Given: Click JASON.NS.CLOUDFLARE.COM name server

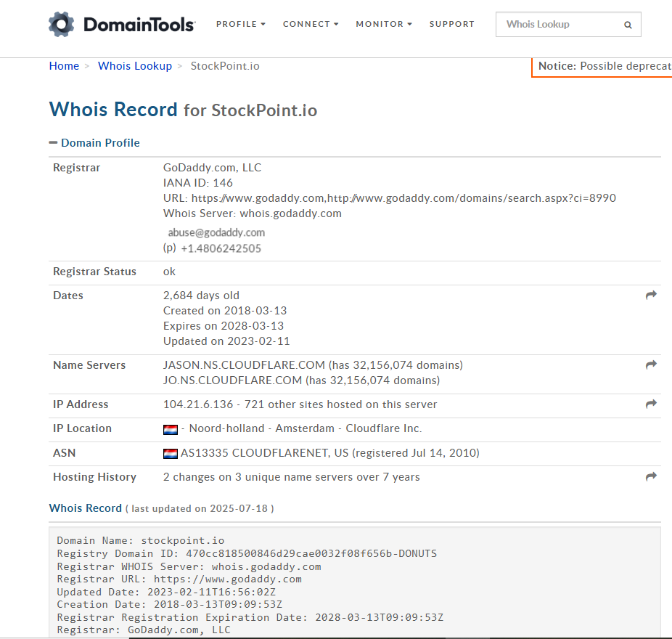Looking at the screenshot, I should click(244, 365).
